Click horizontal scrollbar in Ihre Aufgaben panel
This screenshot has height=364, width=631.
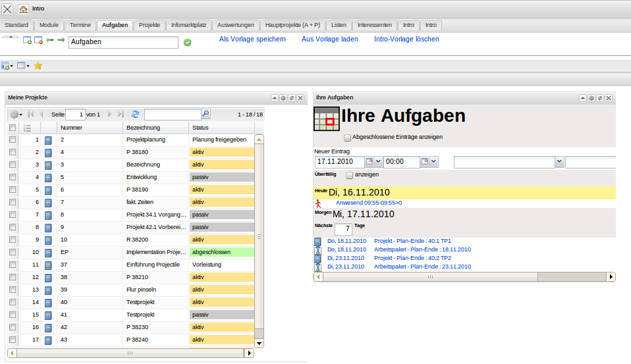tap(431, 277)
